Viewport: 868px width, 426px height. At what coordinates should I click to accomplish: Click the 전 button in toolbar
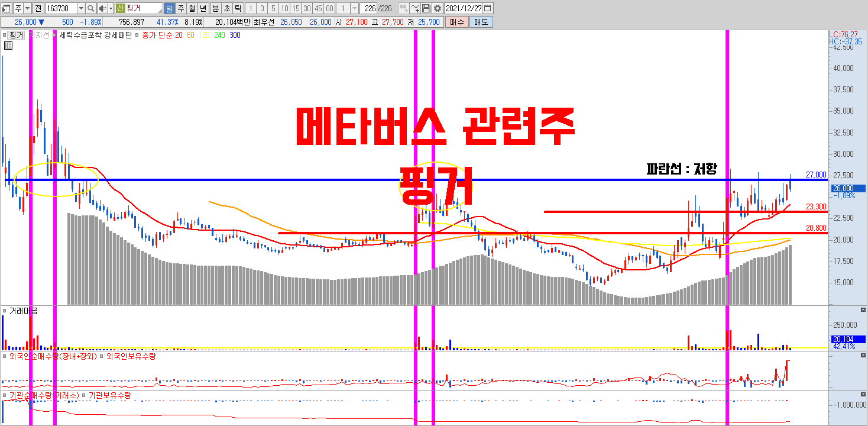coord(38,8)
